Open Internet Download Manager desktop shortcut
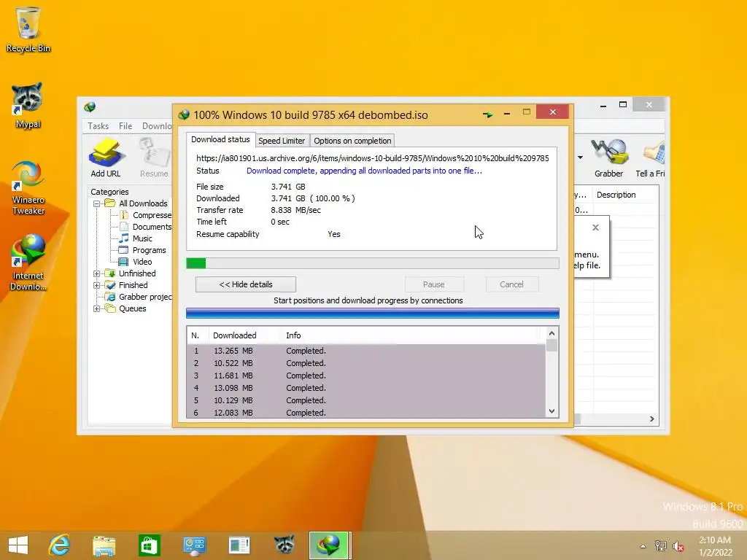The height and width of the screenshot is (560, 747). (x=28, y=262)
